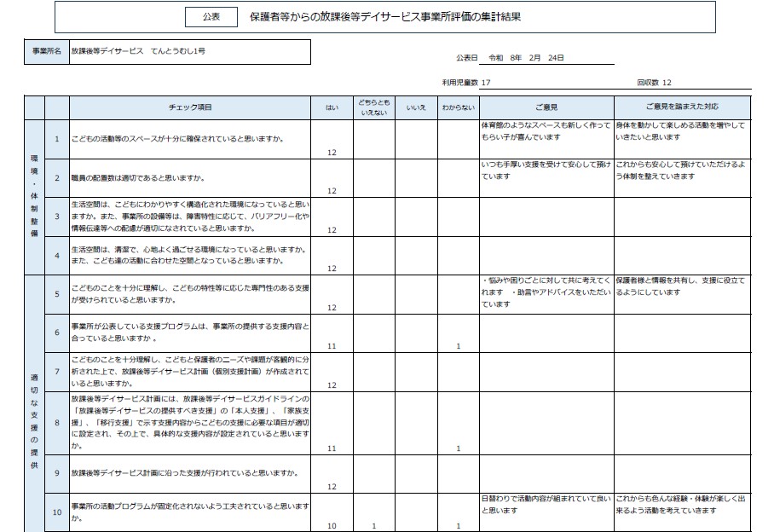
Task: Click the 回収数 value 12
Action: pyautogui.click(x=667, y=83)
